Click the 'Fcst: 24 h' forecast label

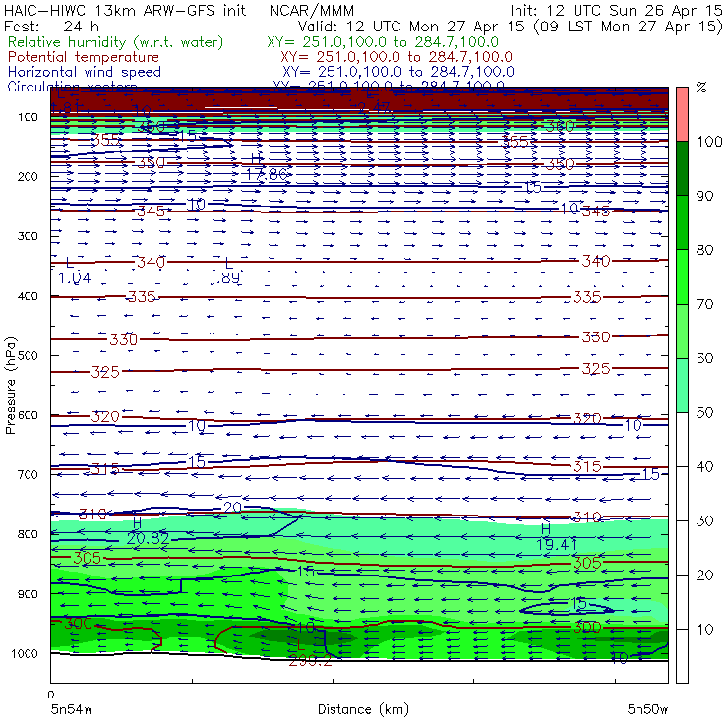(x=51, y=26)
